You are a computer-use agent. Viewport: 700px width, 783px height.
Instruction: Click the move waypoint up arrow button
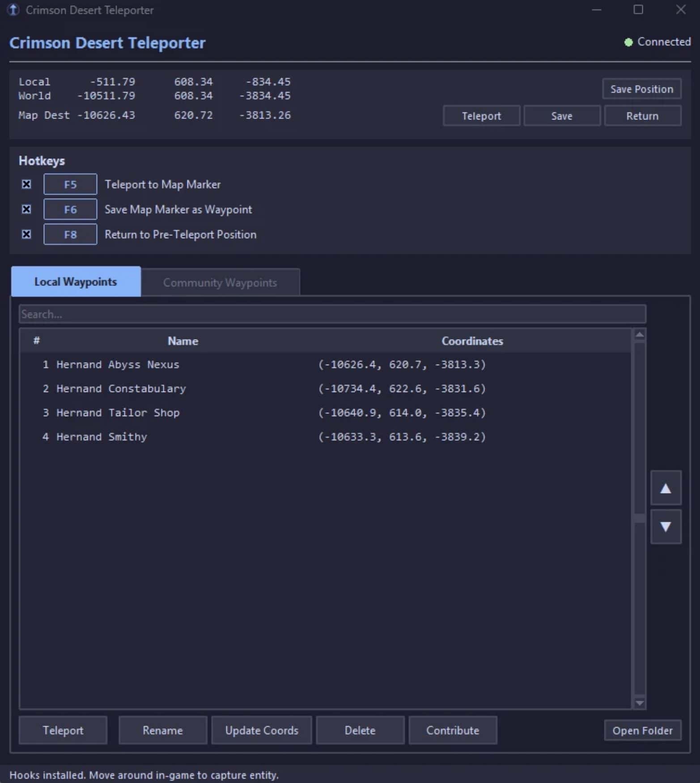666,488
